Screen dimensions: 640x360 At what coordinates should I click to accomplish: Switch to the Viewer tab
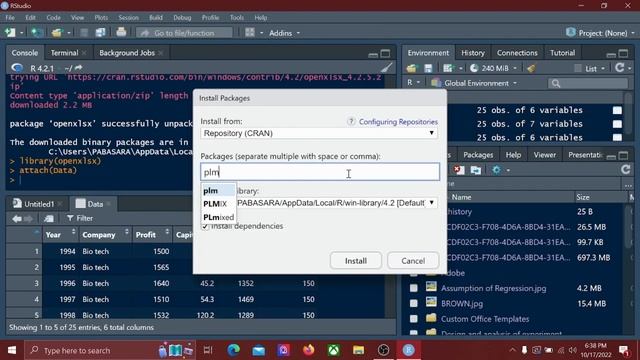pos(544,155)
